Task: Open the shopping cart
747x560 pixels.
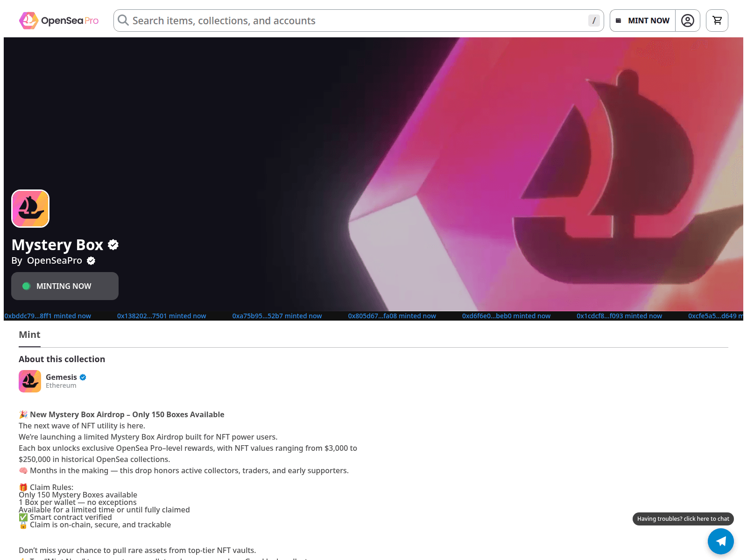Action: [x=717, y=20]
